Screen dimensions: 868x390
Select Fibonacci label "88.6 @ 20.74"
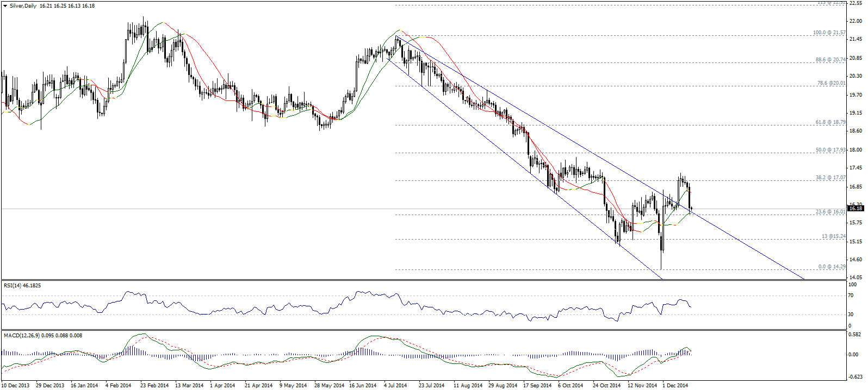click(830, 60)
